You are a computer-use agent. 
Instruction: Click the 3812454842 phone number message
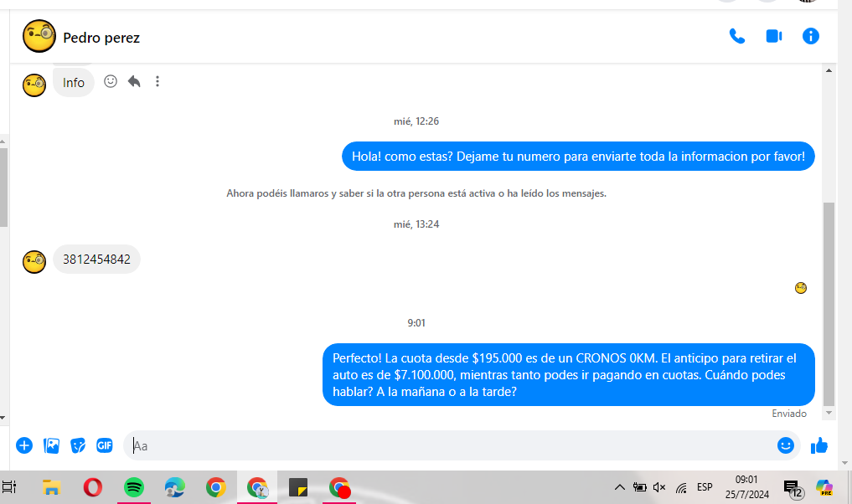pos(96,259)
